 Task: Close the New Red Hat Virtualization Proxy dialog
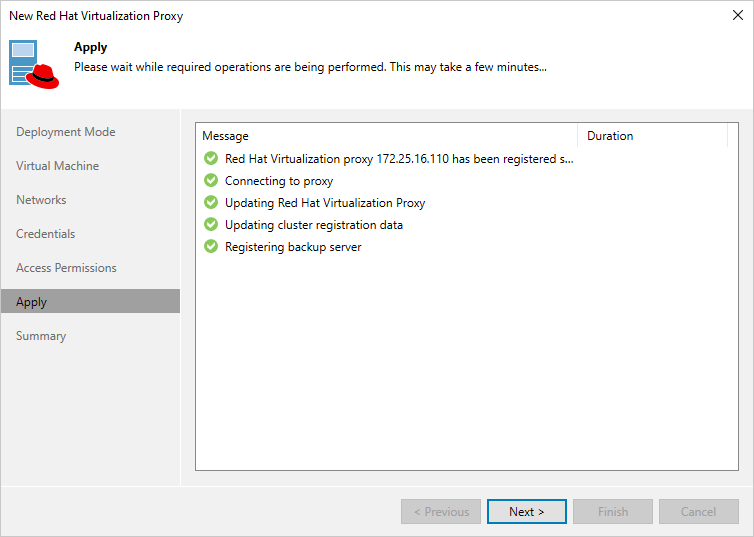point(738,16)
